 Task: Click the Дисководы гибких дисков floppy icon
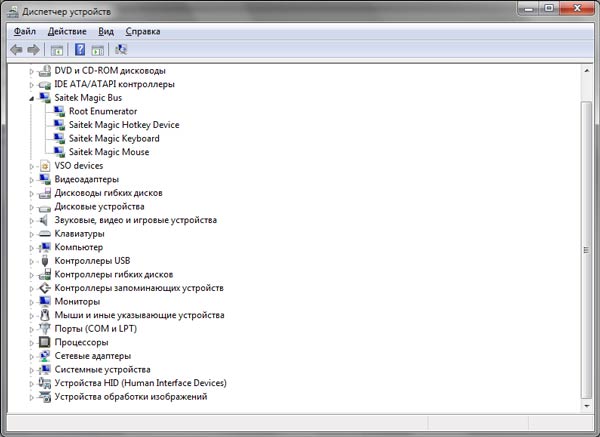(x=45, y=193)
